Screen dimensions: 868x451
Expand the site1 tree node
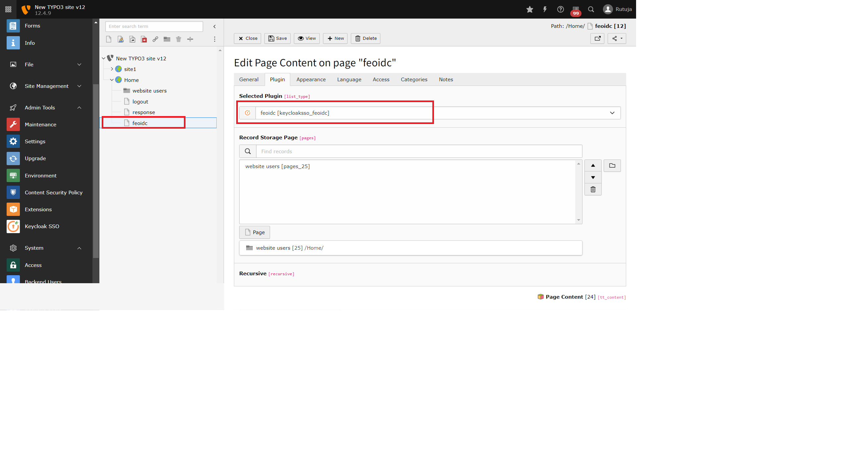[112, 69]
